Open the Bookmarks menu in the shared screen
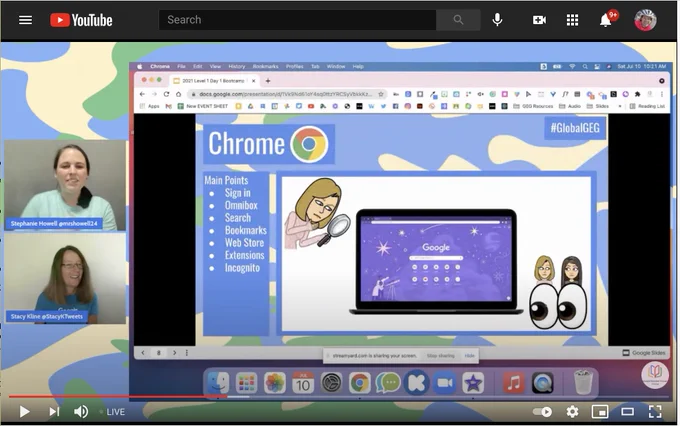The height and width of the screenshot is (426, 680). (x=265, y=66)
